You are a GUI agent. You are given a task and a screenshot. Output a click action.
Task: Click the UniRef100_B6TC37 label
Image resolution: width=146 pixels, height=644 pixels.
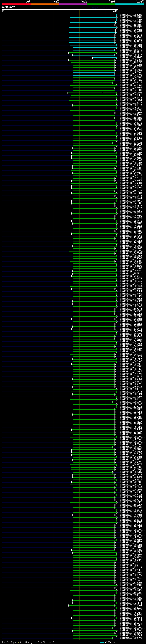[131, 191]
